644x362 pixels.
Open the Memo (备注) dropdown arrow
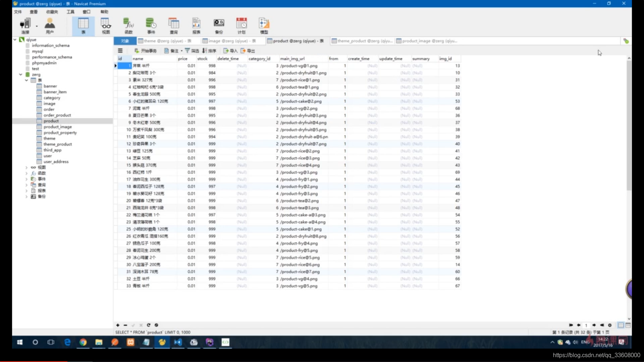tap(182, 51)
